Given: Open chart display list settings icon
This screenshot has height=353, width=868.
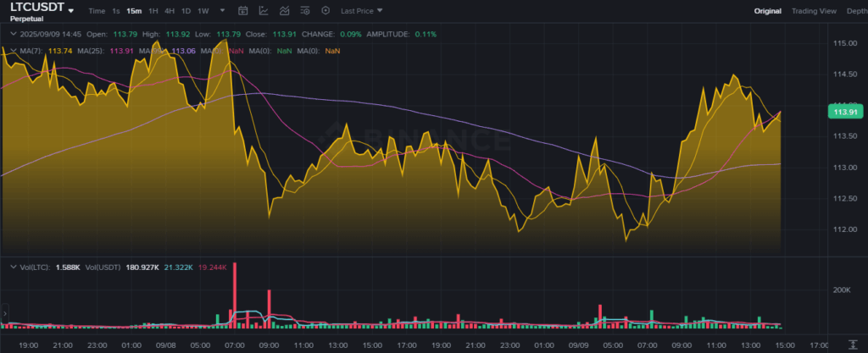Looking at the screenshot, I should tap(305, 11).
